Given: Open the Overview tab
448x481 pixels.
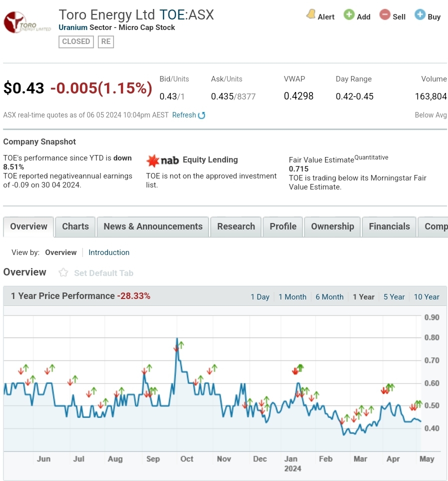Looking at the screenshot, I should (28, 226).
